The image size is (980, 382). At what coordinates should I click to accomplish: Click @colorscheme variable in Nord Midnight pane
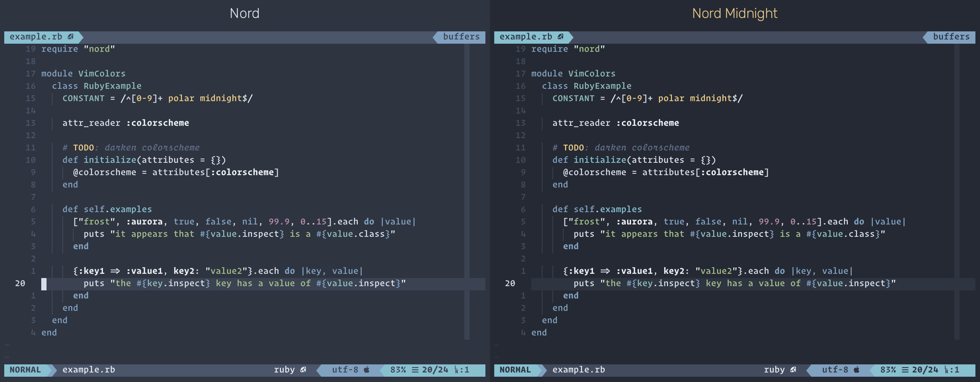point(595,172)
